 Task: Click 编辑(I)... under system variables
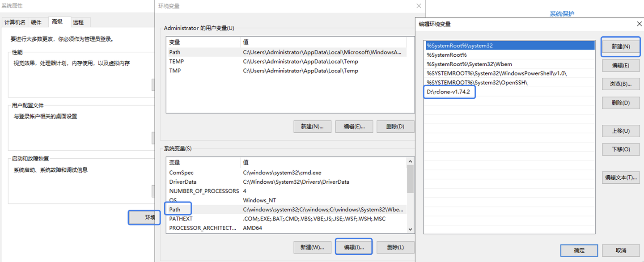(x=354, y=247)
